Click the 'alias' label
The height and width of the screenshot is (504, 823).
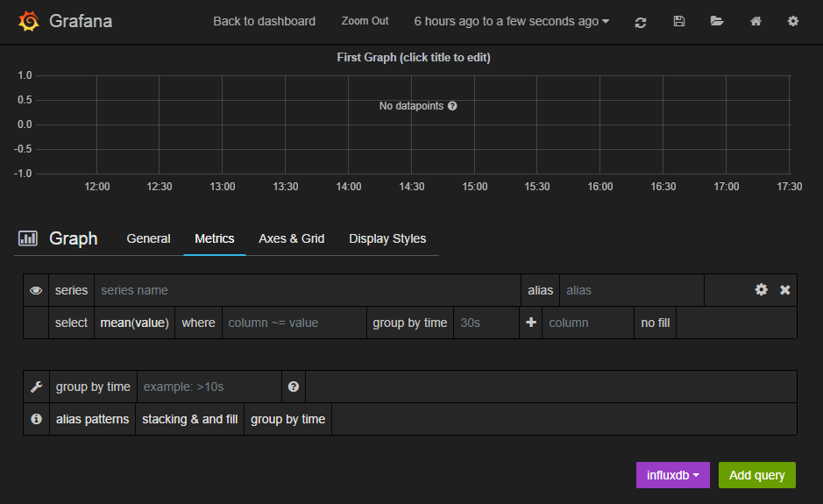(540, 290)
